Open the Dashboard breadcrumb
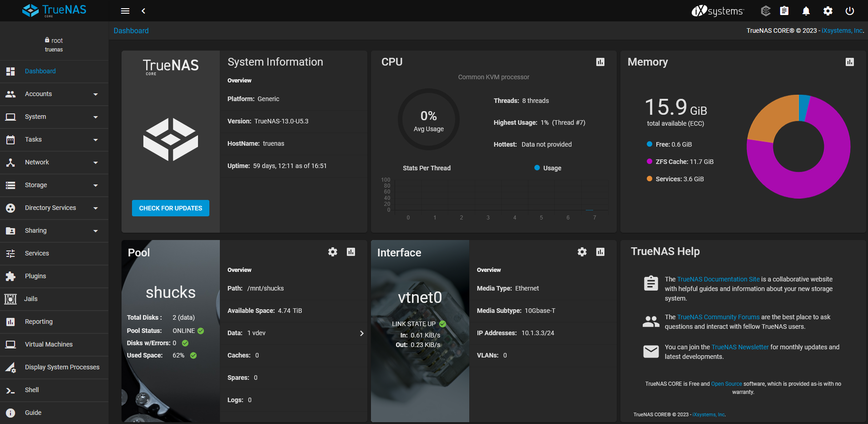Screen dimensions: 868x424 click(x=131, y=31)
